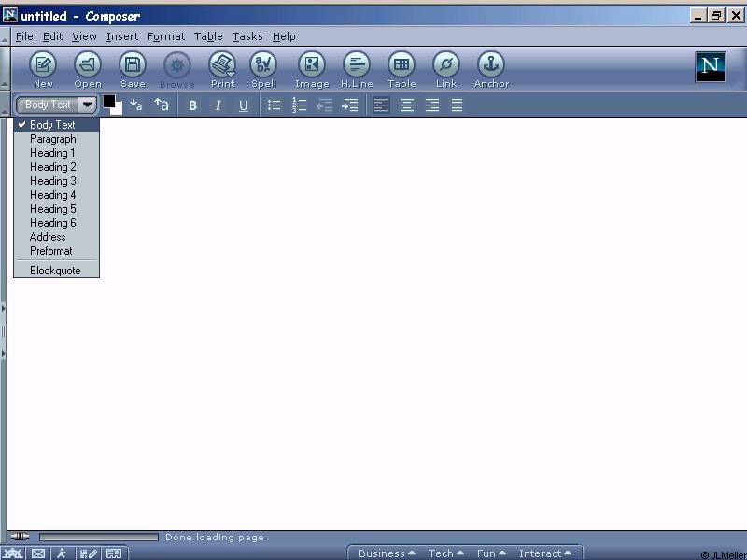
Task: Insert an Image from the toolbar
Action: (x=312, y=69)
